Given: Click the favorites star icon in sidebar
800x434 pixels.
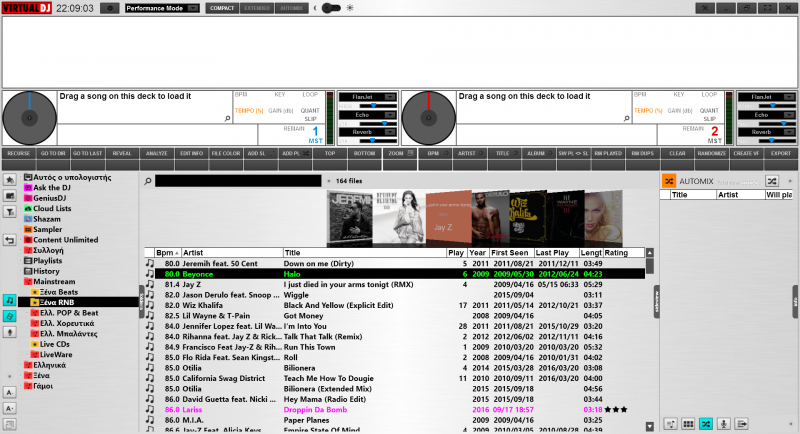Looking at the screenshot, I should pyautogui.click(x=9, y=180).
